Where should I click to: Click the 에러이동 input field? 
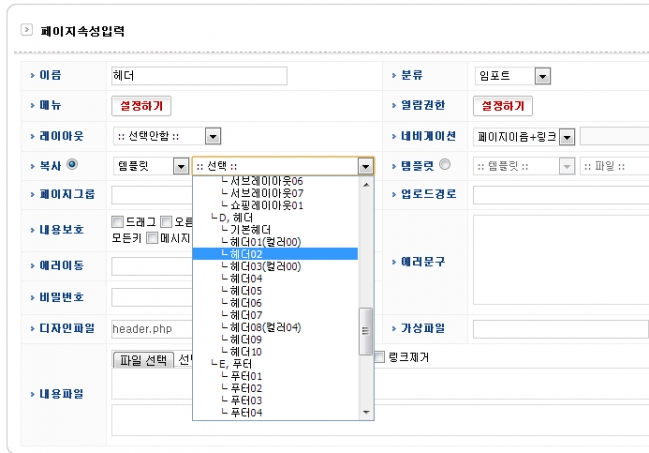pos(152,266)
